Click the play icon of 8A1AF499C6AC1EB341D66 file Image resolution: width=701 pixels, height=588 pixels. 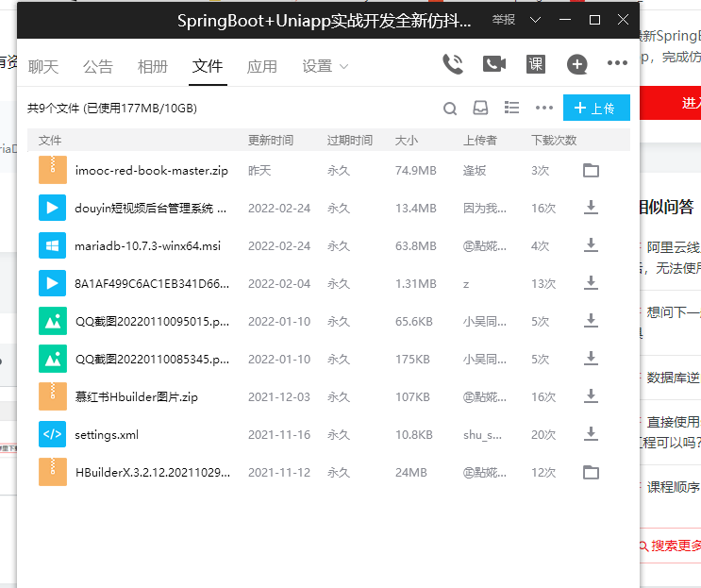(52, 283)
